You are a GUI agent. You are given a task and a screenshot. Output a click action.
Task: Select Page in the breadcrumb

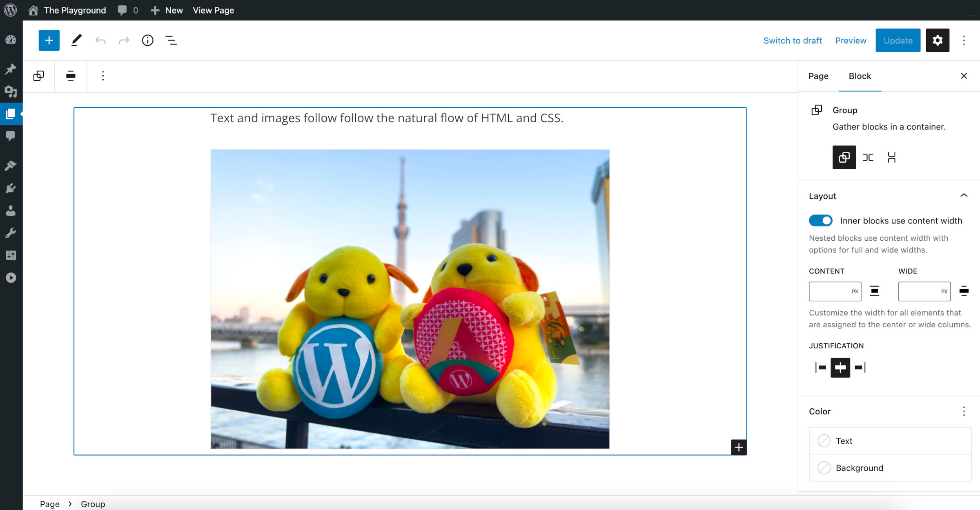(x=50, y=504)
